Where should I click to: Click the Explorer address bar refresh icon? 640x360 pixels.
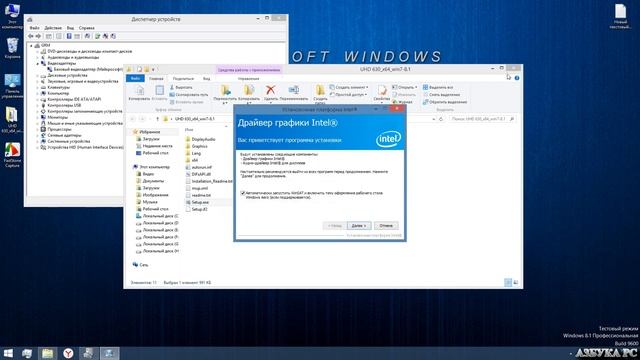[x=441, y=119]
